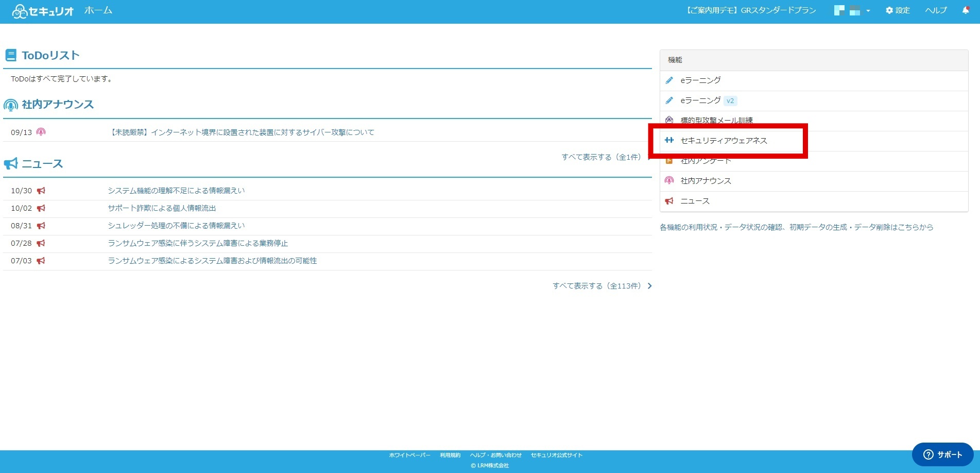
Task: Open 設定 settings with gear icon
Action: tap(898, 10)
